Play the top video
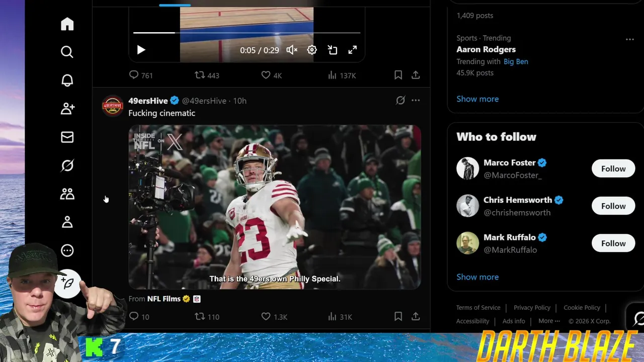Viewport: 644px width, 362px height. [141, 50]
